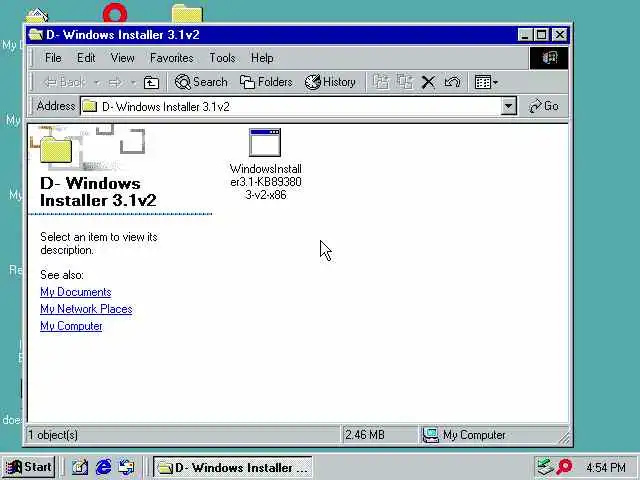Click inside the Address bar field
The image size is (640, 480).
(x=291, y=107)
